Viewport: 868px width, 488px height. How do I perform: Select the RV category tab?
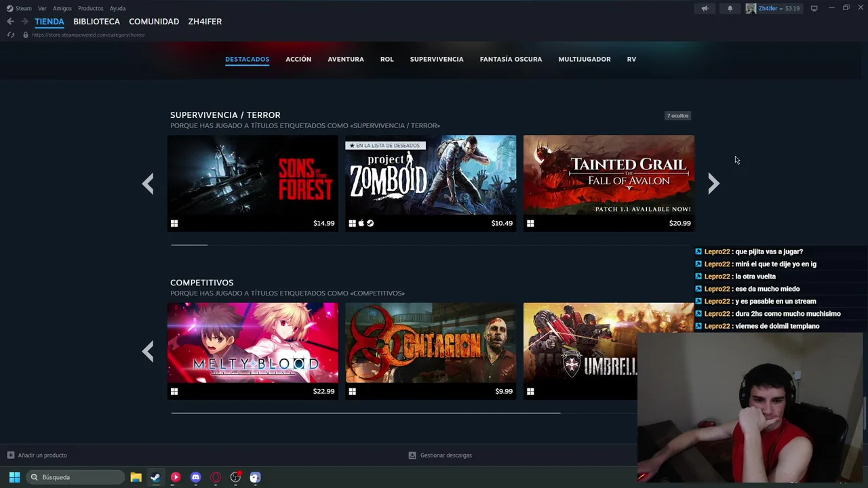tap(631, 59)
